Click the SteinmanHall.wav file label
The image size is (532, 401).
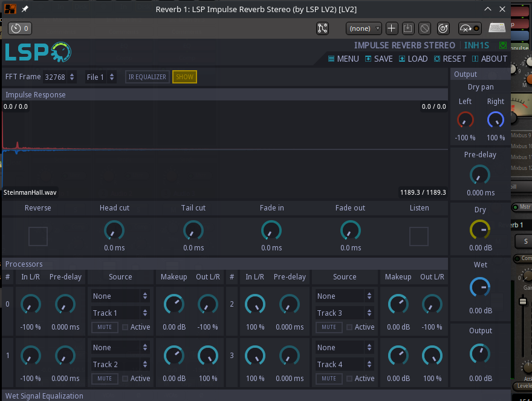point(30,192)
